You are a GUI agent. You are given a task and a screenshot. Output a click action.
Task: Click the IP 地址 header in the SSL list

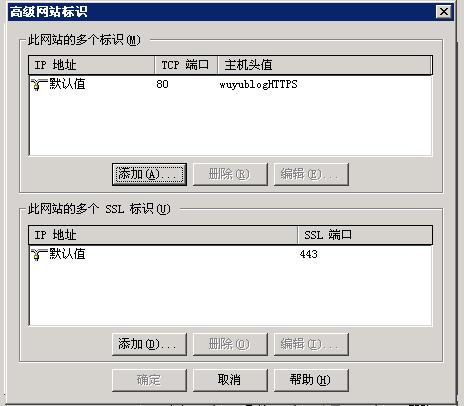coord(163,235)
